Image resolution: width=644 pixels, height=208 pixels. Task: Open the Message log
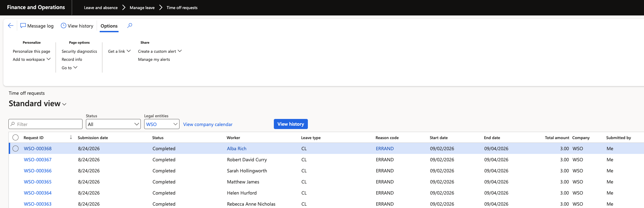point(37,26)
